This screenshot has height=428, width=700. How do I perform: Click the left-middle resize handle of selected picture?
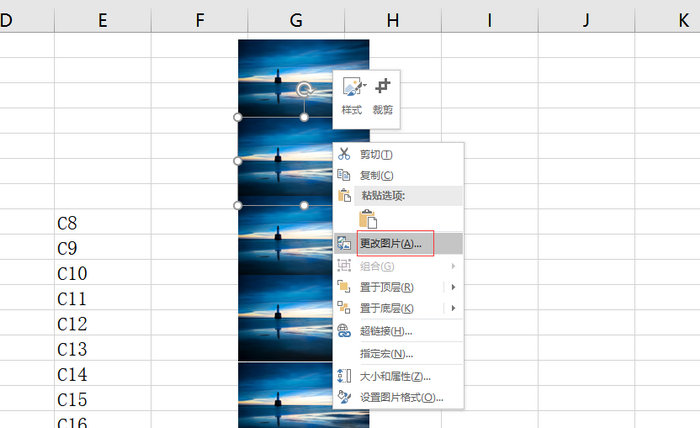(x=238, y=161)
